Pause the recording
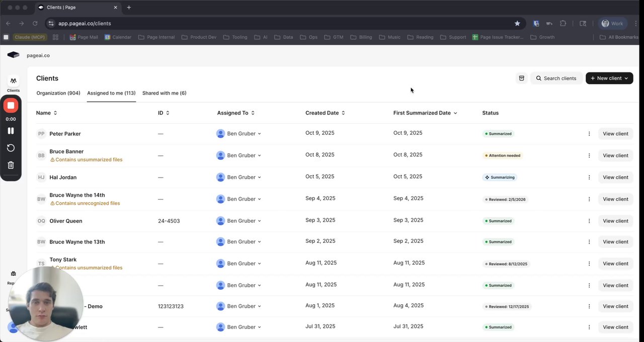 tap(11, 131)
